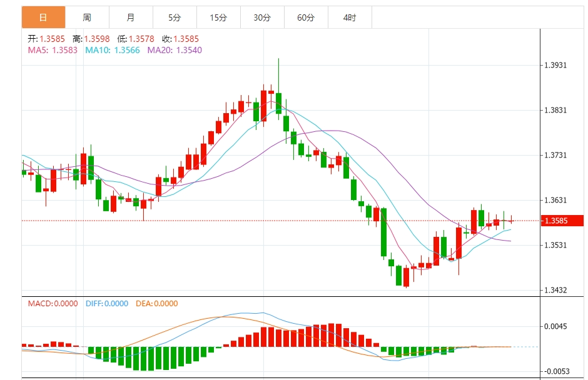Switch to the 月 monthly tab
This screenshot has height=380, width=588.
(131, 17)
